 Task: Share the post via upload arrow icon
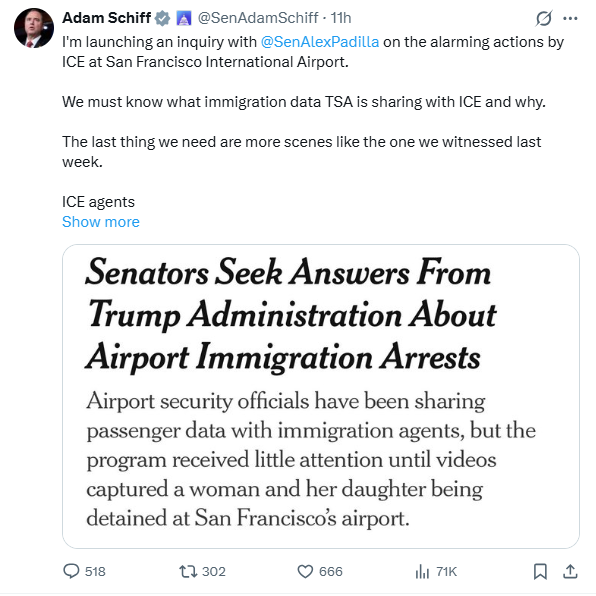tap(570, 571)
